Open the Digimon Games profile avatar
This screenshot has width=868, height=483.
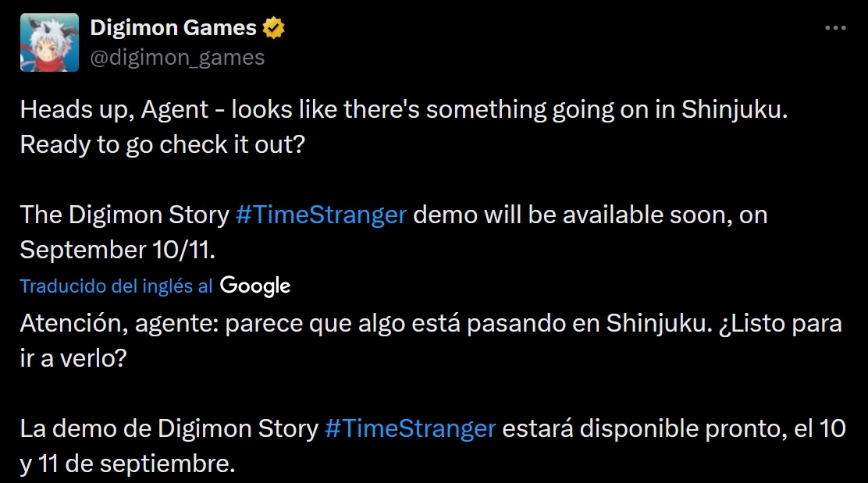[49, 43]
